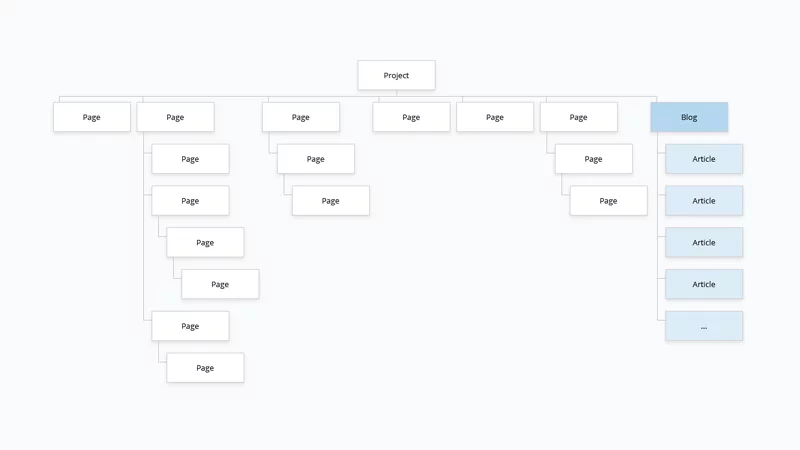Select first child of the second top-level Page

[x=190, y=159]
